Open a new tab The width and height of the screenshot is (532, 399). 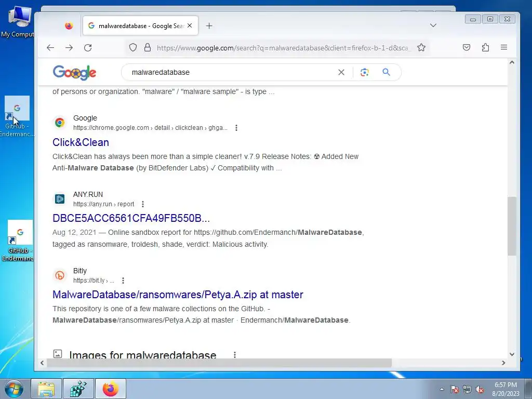coord(209,26)
